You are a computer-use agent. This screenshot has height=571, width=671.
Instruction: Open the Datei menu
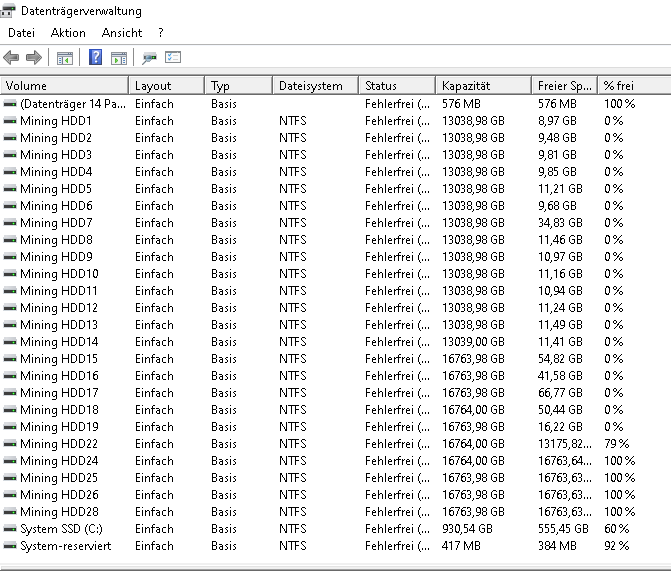coord(21,33)
